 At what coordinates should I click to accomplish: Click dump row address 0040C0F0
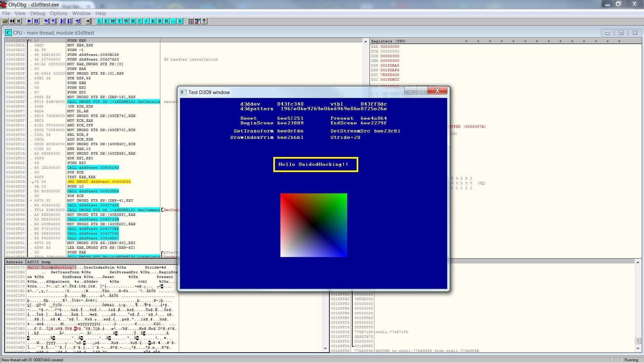(15, 277)
